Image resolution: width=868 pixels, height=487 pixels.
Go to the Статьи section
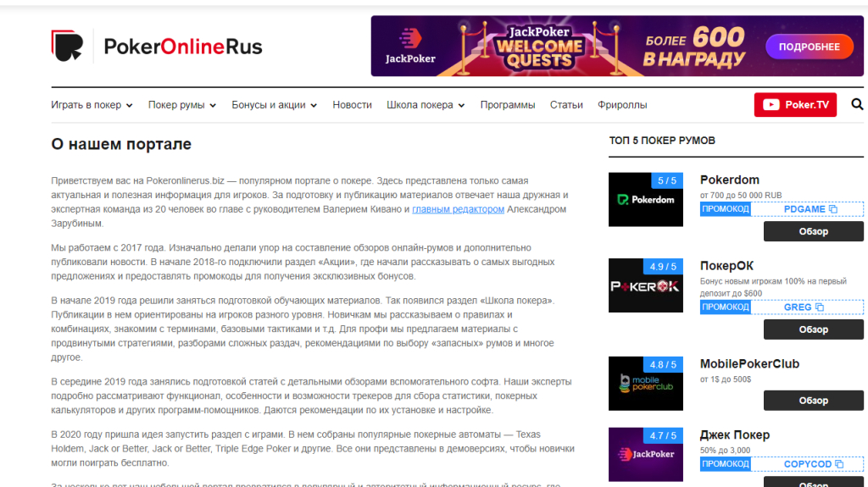566,105
